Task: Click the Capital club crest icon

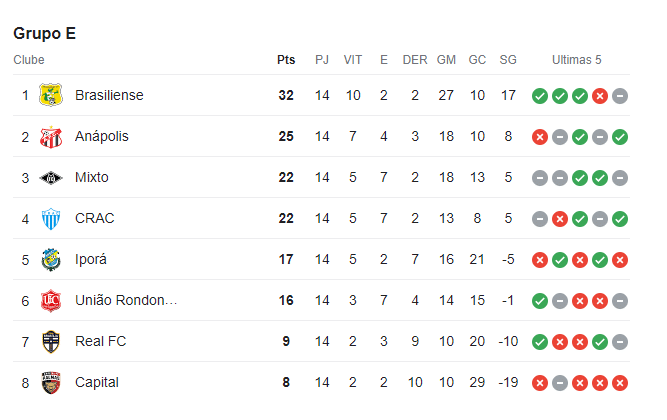Action: (51, 382)
